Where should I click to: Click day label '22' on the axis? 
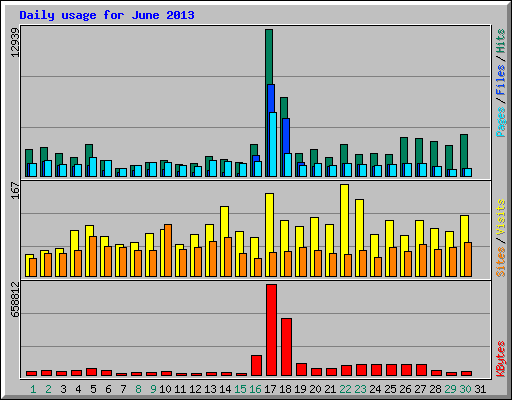[x=345, y=389]
